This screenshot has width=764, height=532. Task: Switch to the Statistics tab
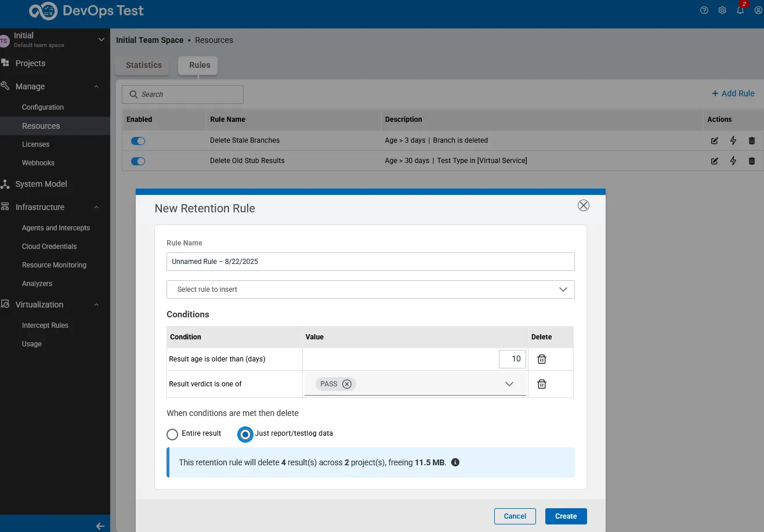142,65
